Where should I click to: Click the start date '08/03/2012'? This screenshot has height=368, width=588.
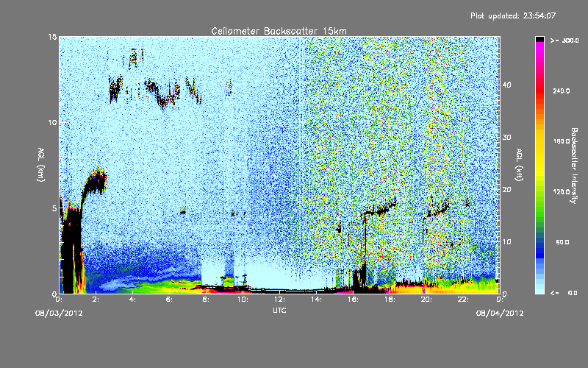pyautogui.click(x=59, y=314)
